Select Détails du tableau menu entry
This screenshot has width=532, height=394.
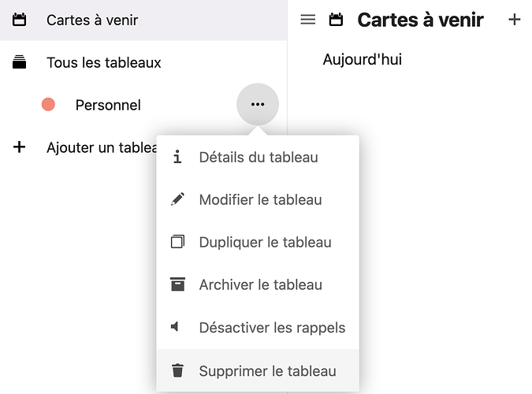(259, 157)
